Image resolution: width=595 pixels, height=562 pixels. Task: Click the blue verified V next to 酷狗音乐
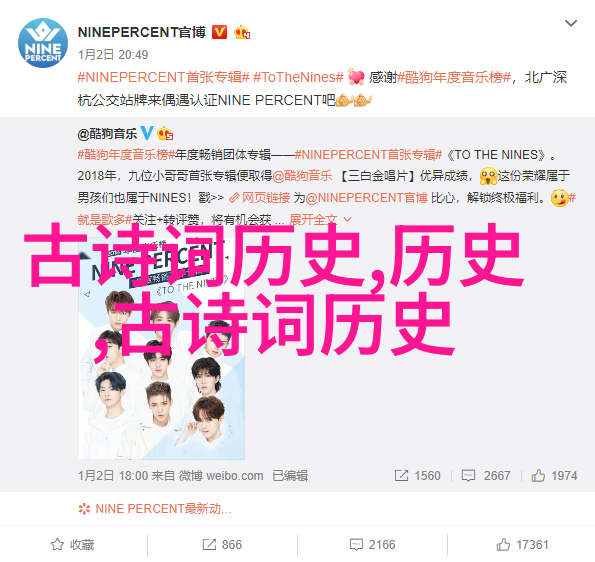(147, 133)
